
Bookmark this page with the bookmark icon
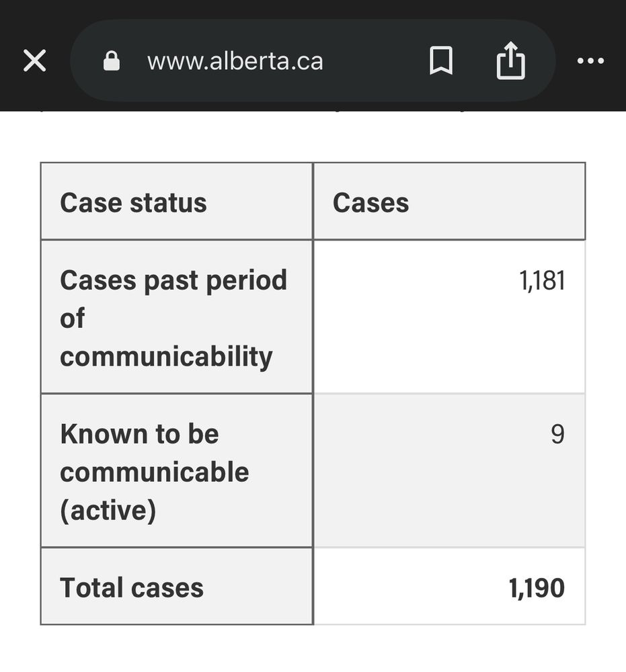pos(441,61)
